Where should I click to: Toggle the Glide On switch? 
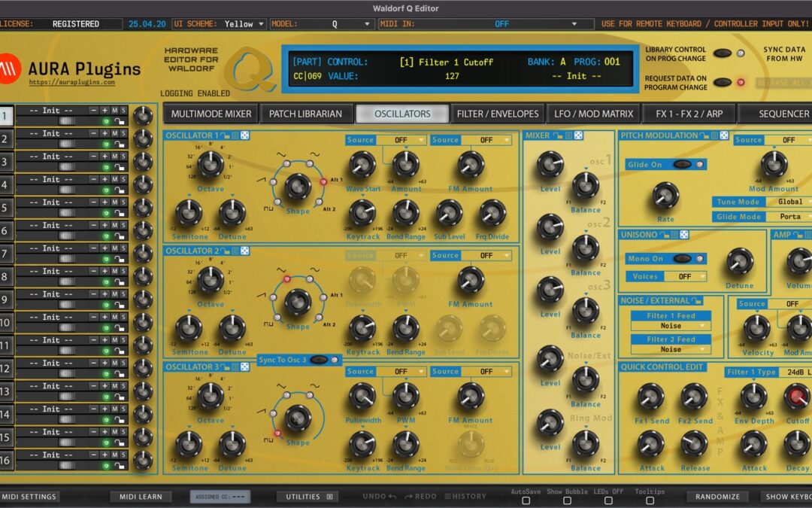pyautogui.click(x=683, y=164)
